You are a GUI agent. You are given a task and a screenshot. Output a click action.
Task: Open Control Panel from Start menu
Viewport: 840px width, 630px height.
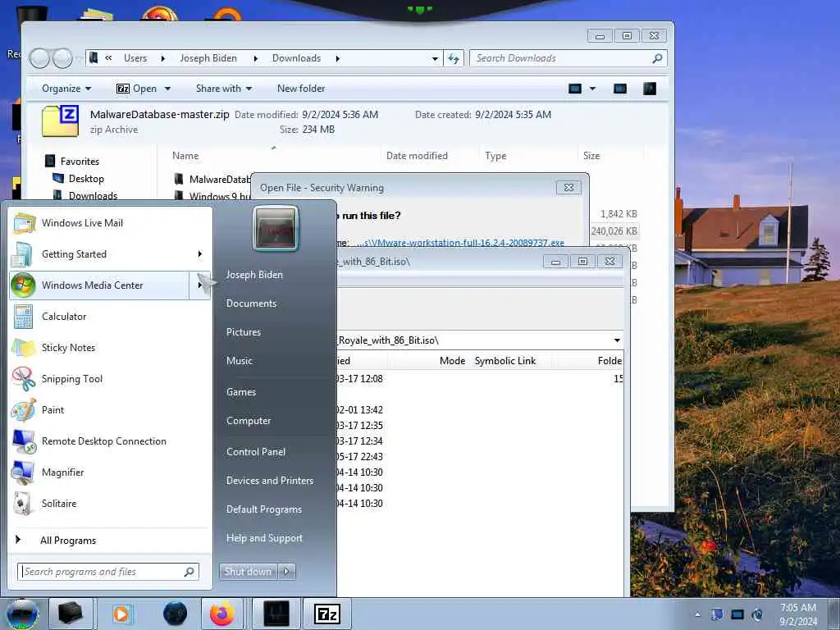coord(256,452)
